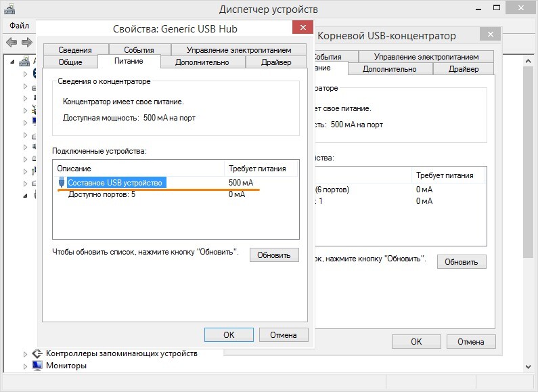This screenshot has width=538, height=392.
Task: Select the root computer icon in device tree
Action: (x=24, y=62)
